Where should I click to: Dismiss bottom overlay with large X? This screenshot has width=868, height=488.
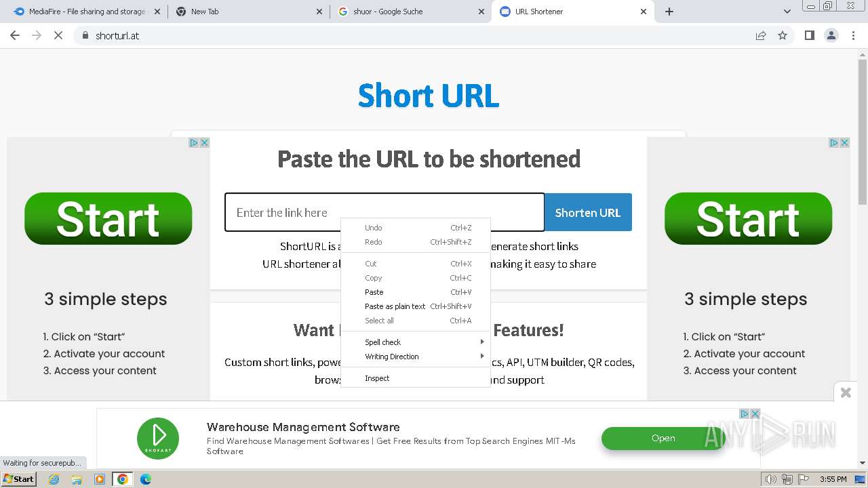(846, 392)
